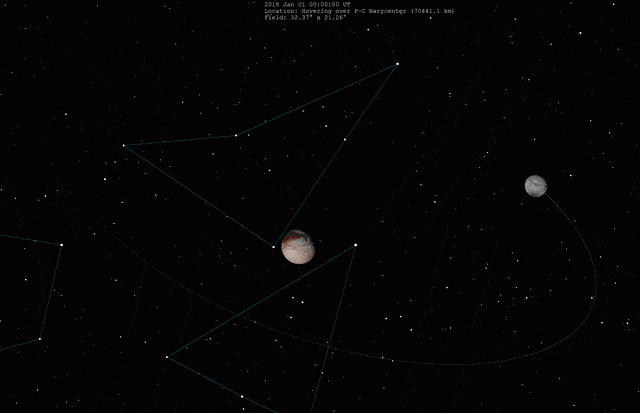The height and width of the screenshot is (414, 640).
Task: Click the Field size readout text
Action: [x=296, y=18]
